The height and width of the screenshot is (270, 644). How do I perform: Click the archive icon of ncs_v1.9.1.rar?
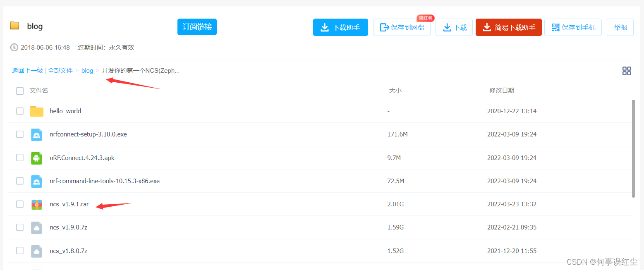click(x=37, y=204)
